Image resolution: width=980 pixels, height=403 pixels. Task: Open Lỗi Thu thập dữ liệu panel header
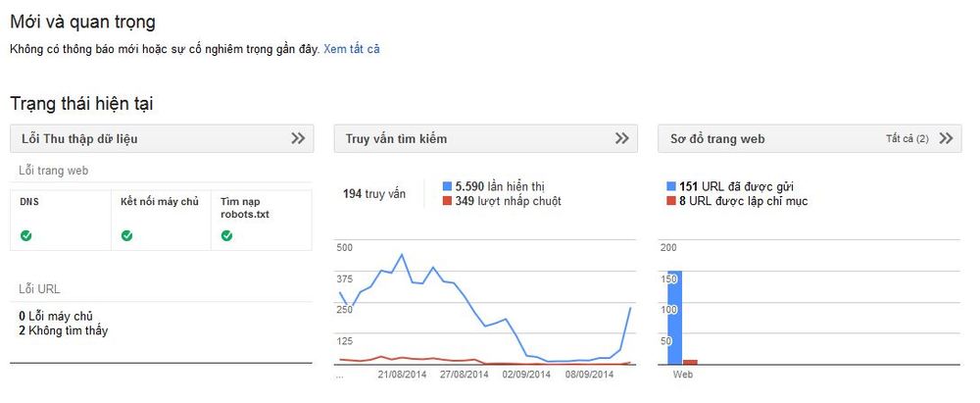point(162,138)
